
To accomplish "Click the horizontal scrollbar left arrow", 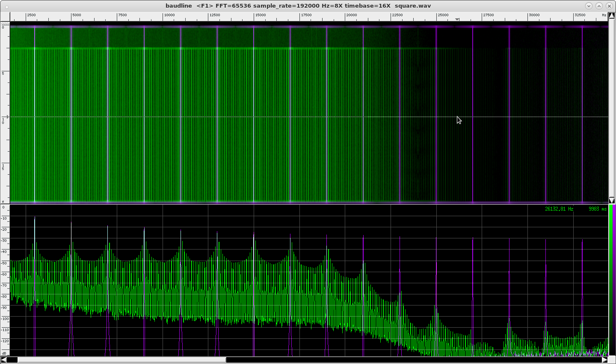I will [x=3, y=360].
